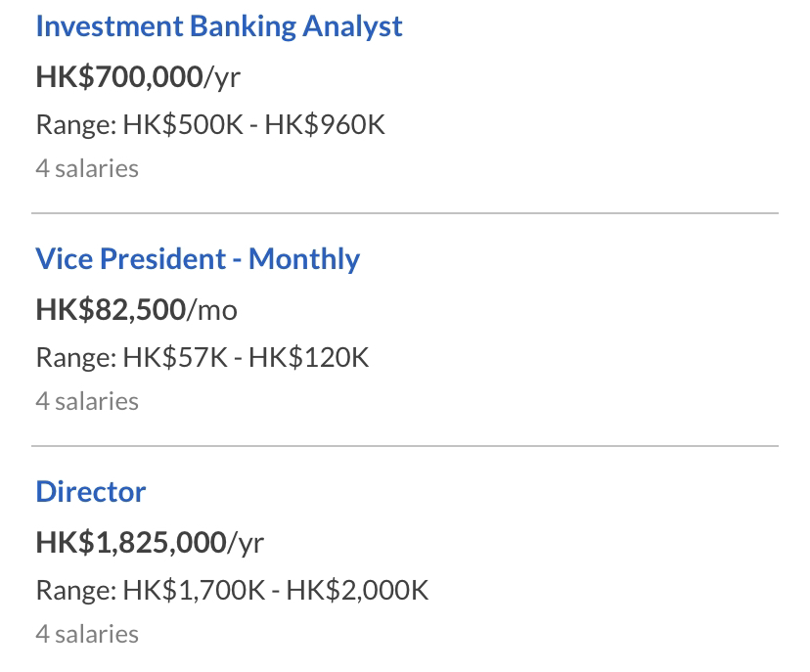Click the HK$1,825,000 yearly salary figure

[131, 542]
